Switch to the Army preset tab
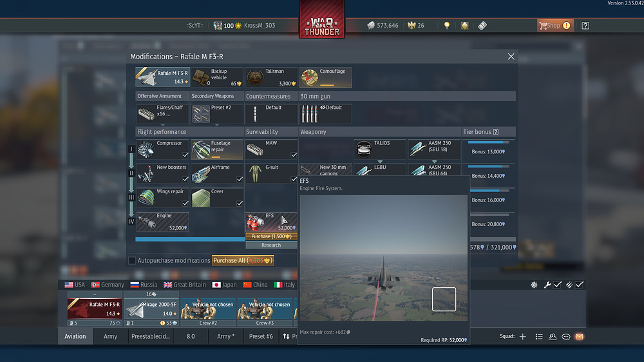644x362 pixels. 110,336
